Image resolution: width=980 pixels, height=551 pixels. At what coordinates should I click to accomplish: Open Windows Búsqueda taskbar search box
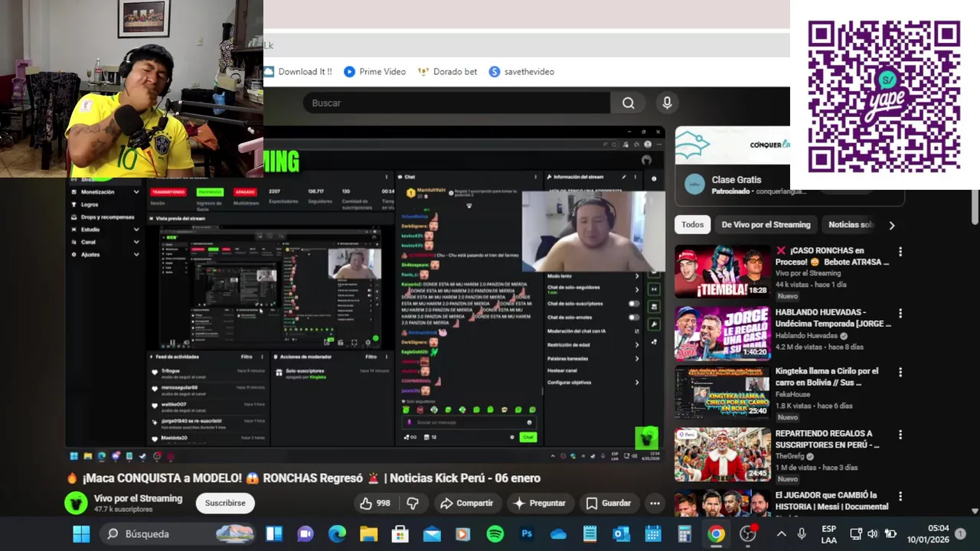pyautogui.click(x=179, y=533)
